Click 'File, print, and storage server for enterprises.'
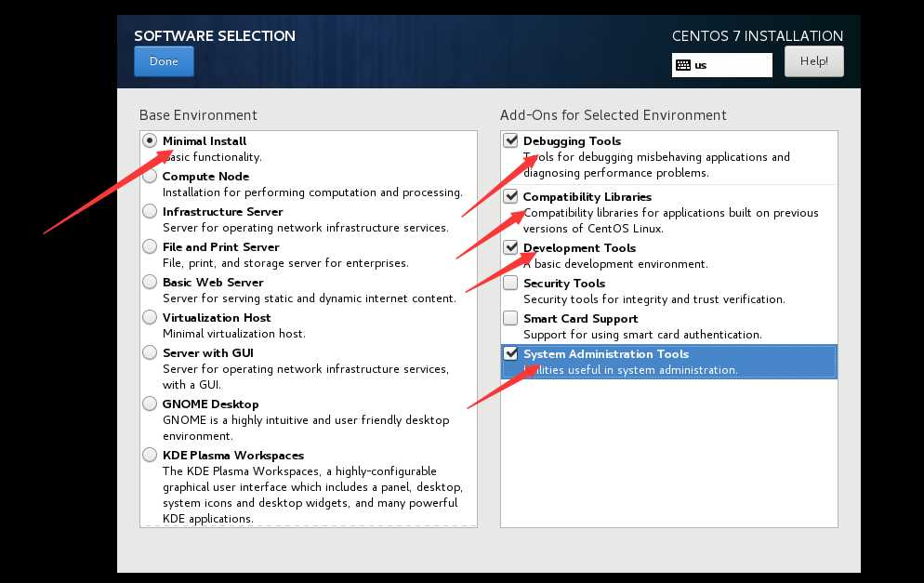 [285, 263]
